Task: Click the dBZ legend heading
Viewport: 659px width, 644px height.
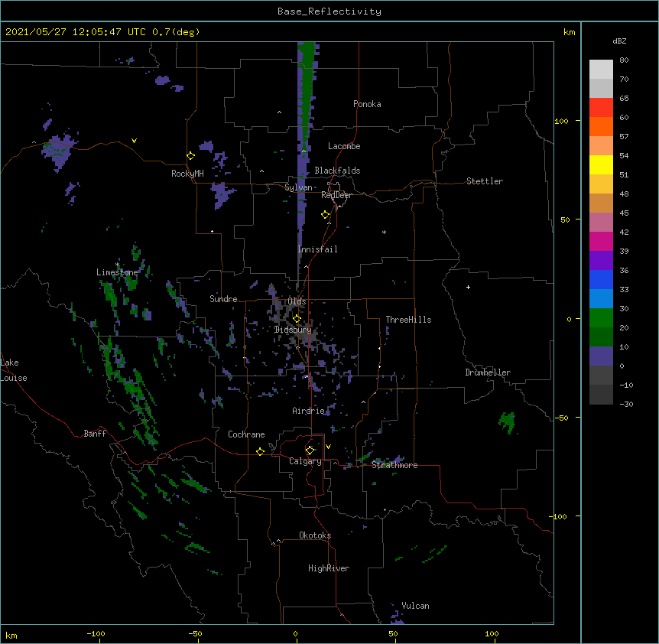Action: (x=619, y=41)
